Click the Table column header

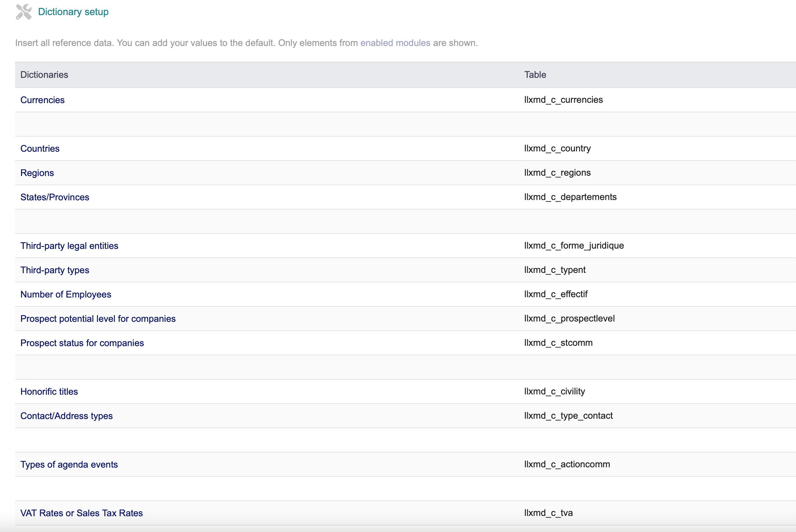pyautogui.click(x=535, y=75)
